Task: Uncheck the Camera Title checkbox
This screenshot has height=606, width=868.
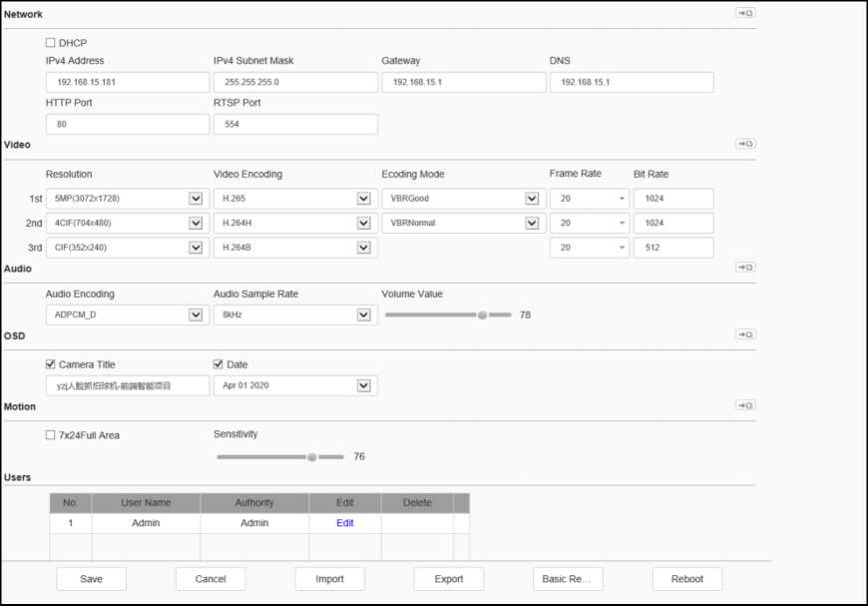Action: (51, 364)
